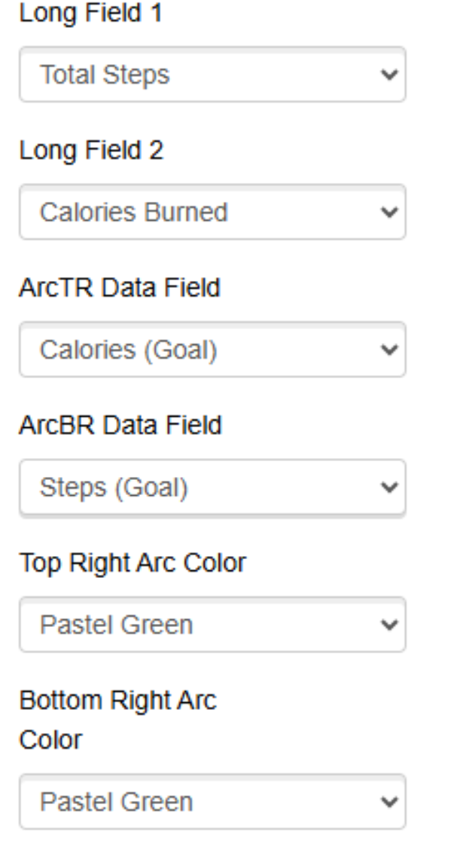This screenshot has width=463, height=868.
Task: Click the ArcBR Data Field label
Action: (120, 425)
